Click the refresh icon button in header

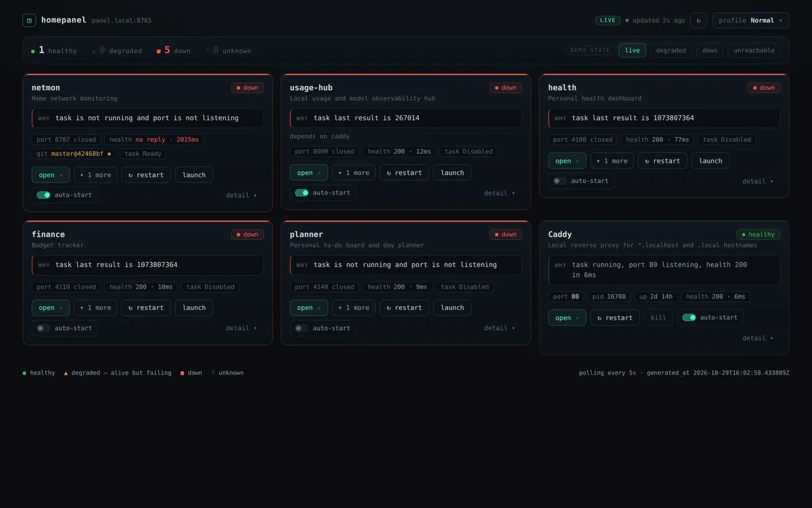pos(698,20)
